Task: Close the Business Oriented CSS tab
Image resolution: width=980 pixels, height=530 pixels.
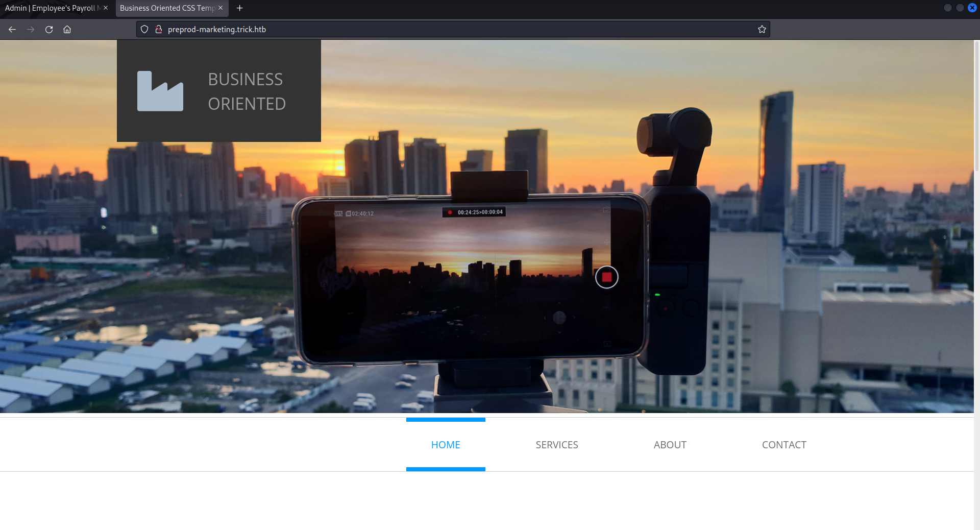Action: (x=220, y=8)
